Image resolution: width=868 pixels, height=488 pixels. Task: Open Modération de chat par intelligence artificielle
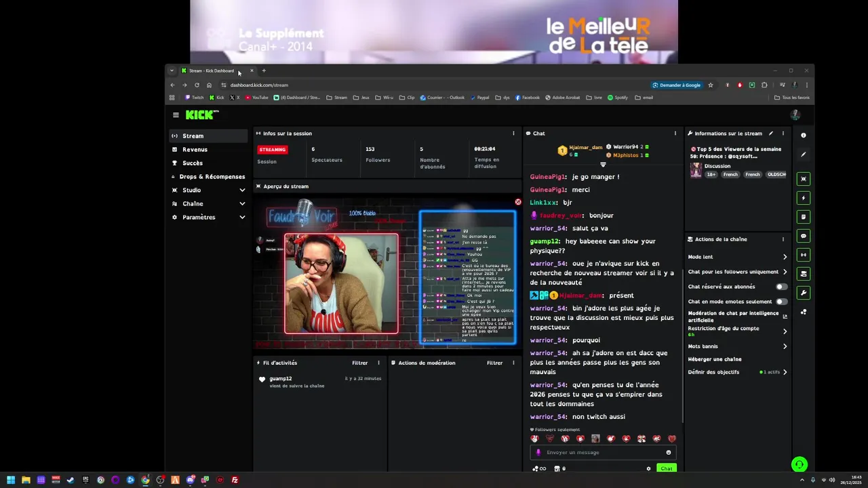pyautogui.click(x=738, y=317)
